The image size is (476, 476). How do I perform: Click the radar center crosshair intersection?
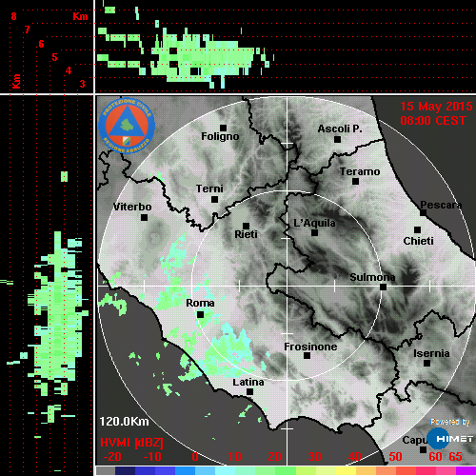(x=288, y=286)
